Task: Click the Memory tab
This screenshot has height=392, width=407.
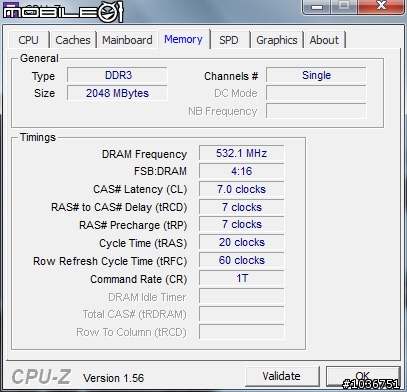Action: tap(184, 39)
